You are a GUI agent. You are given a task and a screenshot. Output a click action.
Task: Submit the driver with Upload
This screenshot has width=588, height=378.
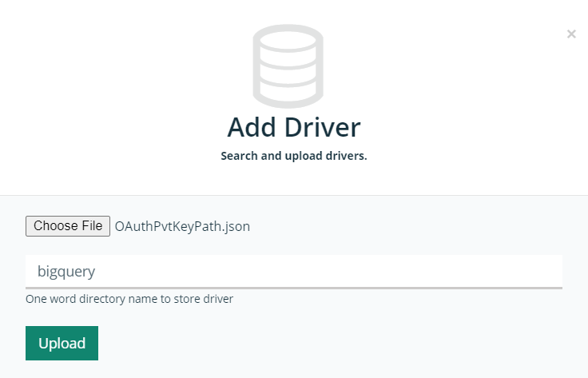coord(62,343)
